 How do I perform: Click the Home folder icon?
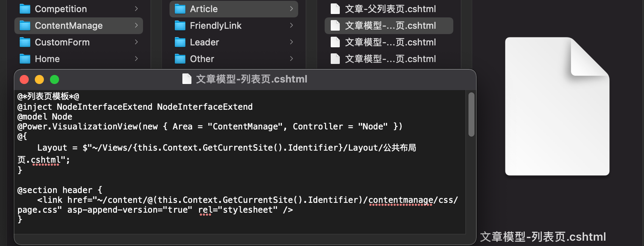(25, 59)
